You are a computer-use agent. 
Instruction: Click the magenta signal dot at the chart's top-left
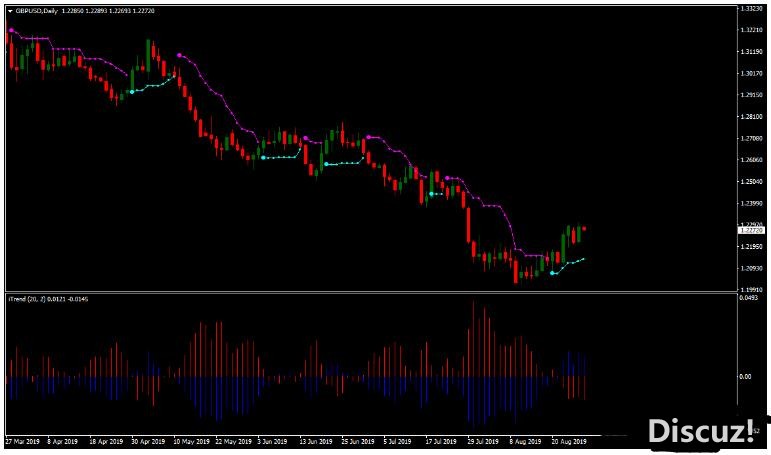tap(11, 30)
